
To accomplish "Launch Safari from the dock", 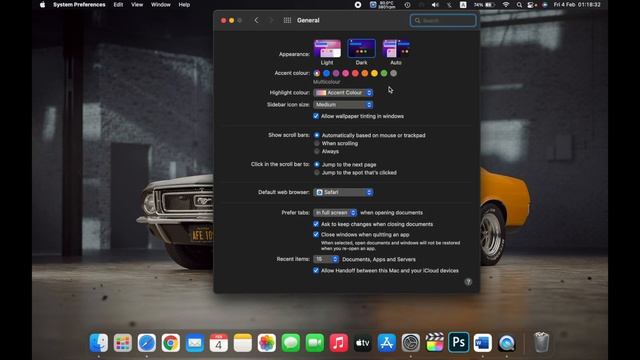I will click(147, 342).
